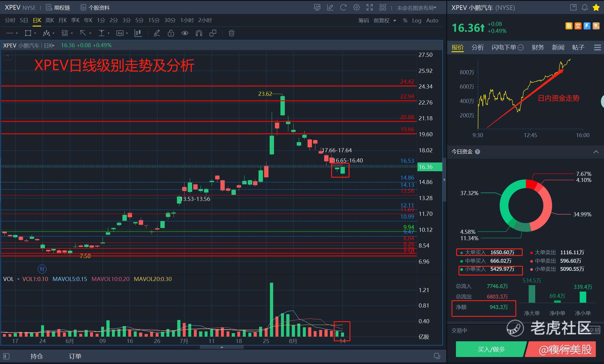The height and width of the screenshot is (364, 604).
Task: Click the 融 margin badge icon
Action: 569,26
